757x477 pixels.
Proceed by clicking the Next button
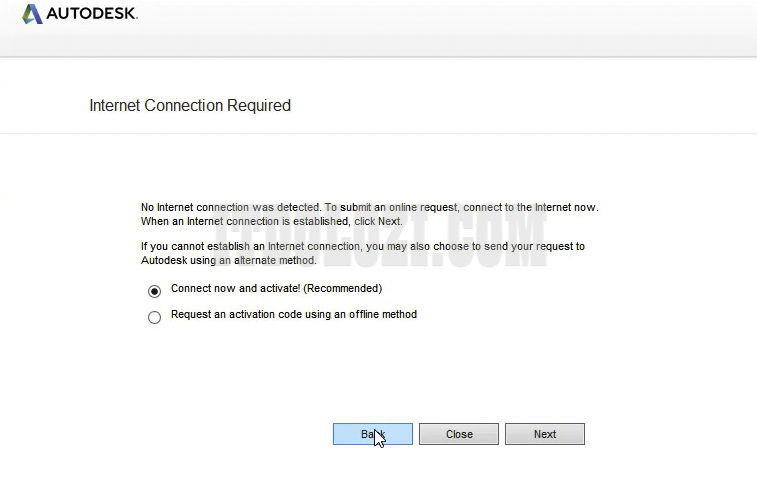544,434
